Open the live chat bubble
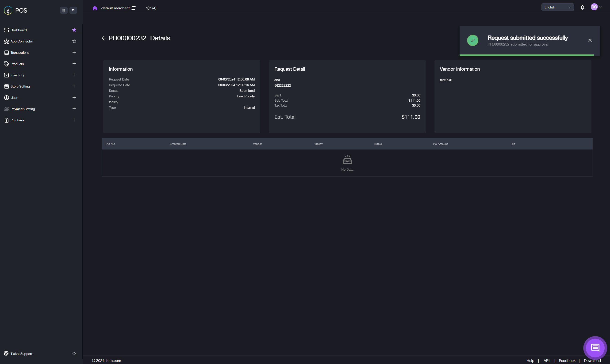Screen dimensions: 610x364 pos(595,348)
